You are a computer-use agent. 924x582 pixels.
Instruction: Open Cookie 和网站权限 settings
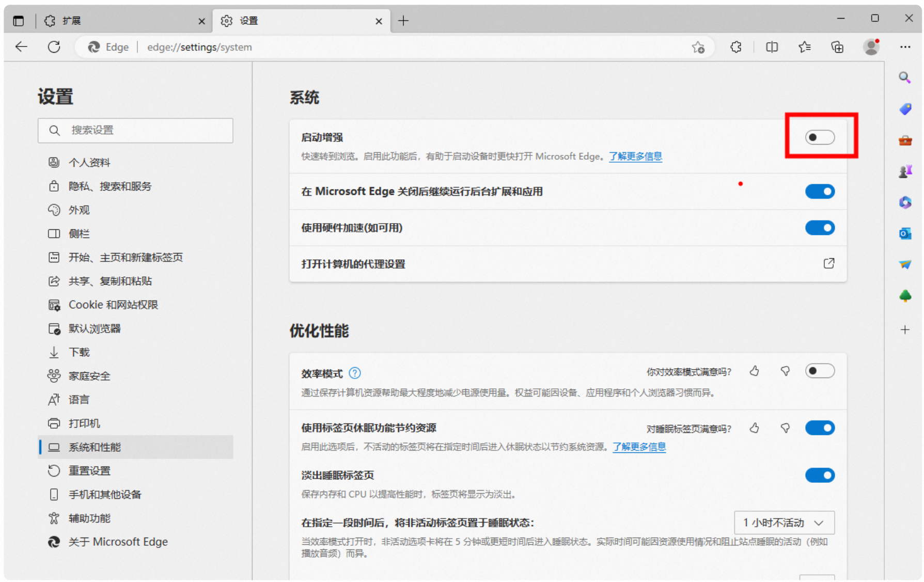point(136,305)
